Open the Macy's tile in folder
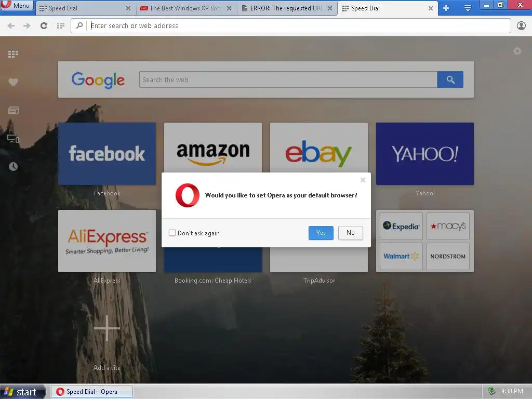Image resolution: width=532 pixels, height=399 pixels. point(448,227)
